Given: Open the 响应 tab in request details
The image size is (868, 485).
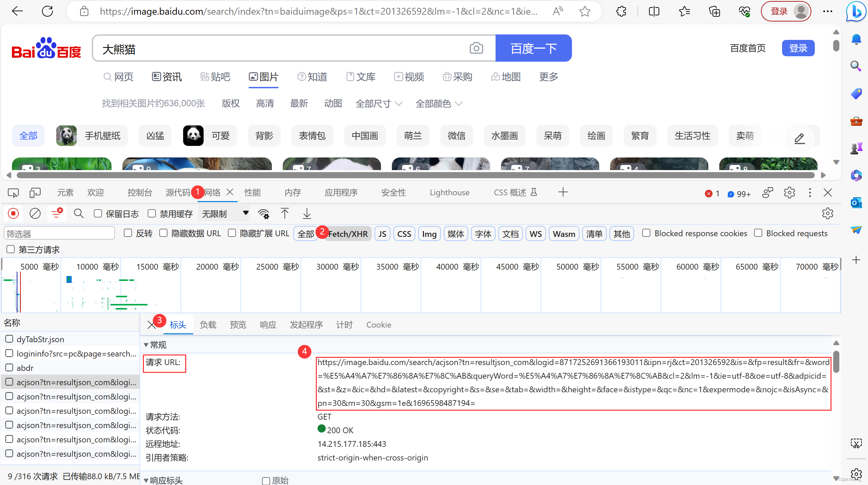Looking at the screenshot, I should 268,325.
